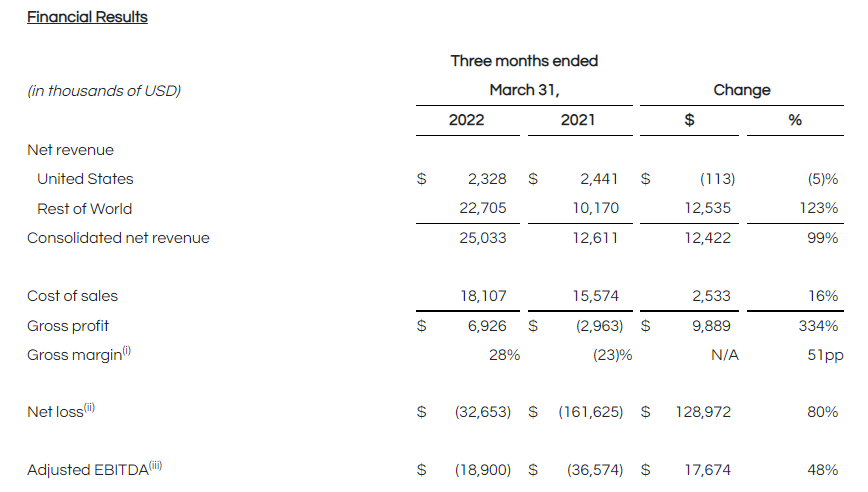This screenshot has width=868, height=492.
Task: Click the 25,033 consolidated revenue value
Action: click(487, 238)
